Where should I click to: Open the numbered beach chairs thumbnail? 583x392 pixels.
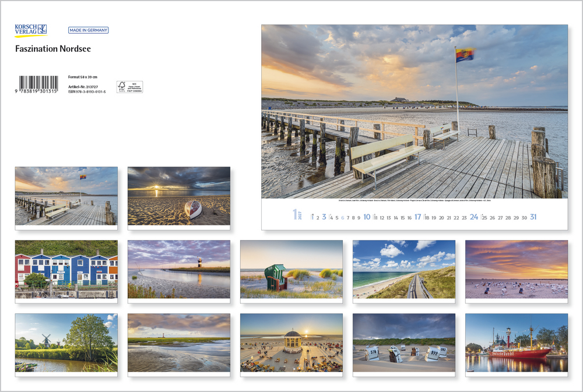(x=403, y=342)
